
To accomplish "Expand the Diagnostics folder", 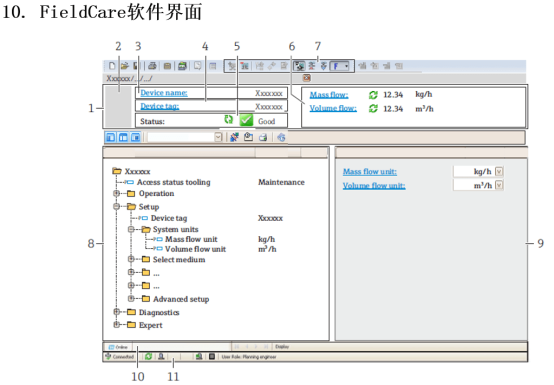I will (x=116, y=312).
